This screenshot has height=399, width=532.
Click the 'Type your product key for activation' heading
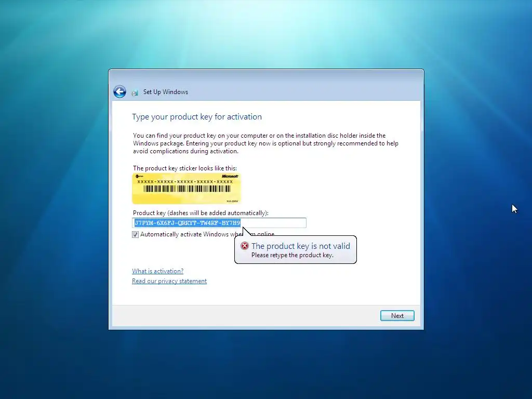[197, 117]
